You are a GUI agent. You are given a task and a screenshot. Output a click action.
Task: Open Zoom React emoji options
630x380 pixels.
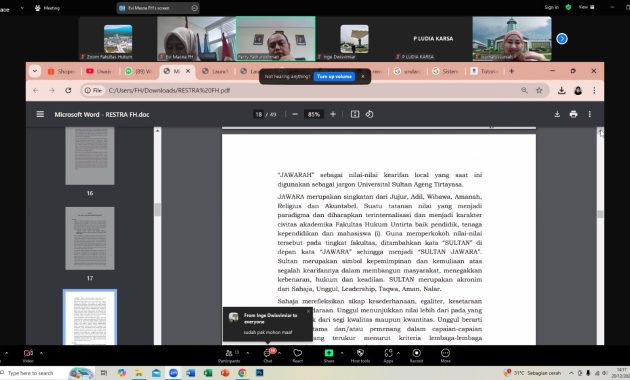298,355
